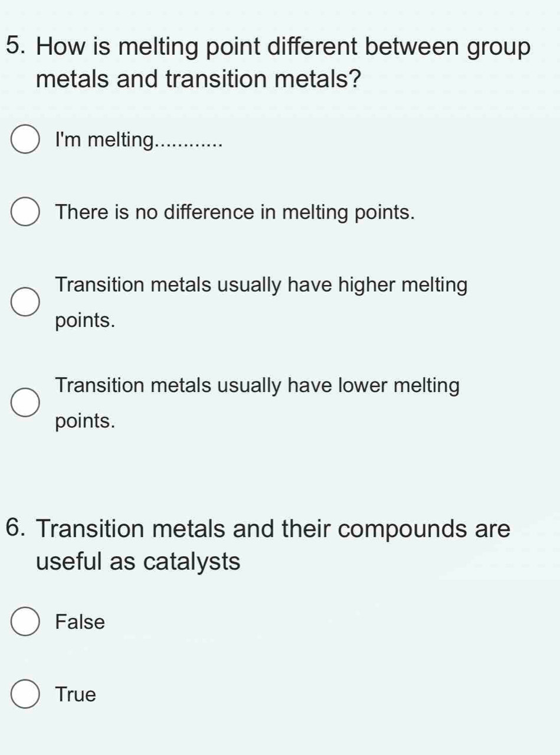
Task: Select the True radio button
Action: [24, 694]
